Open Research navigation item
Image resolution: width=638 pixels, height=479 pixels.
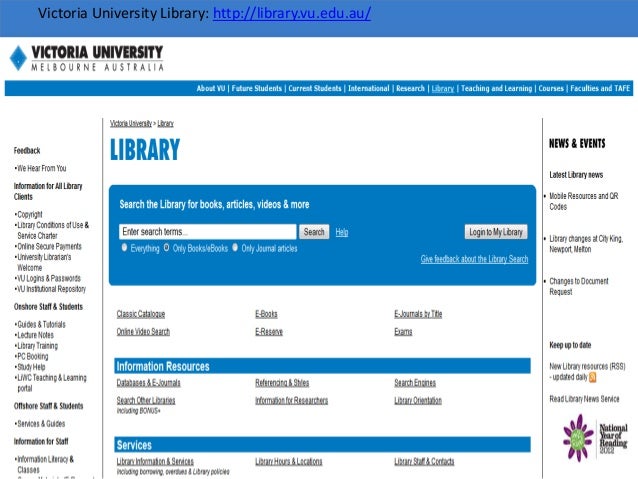[410, 88]
